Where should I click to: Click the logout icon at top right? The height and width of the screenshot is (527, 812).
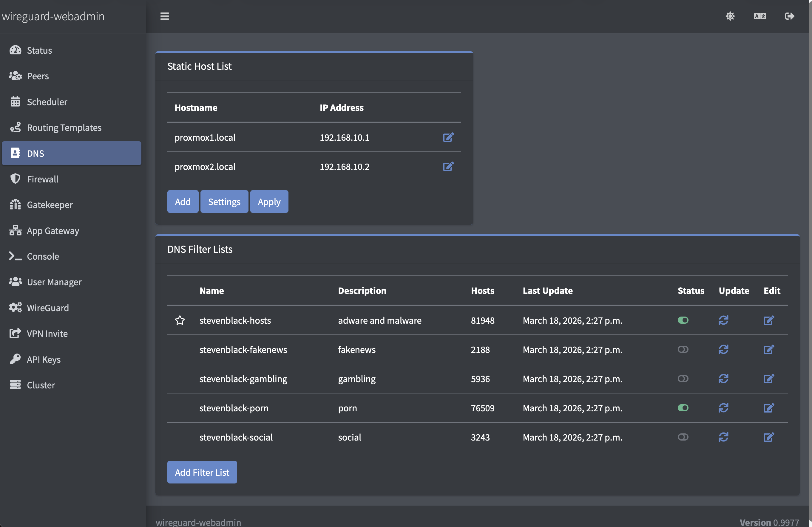point(790,16)
